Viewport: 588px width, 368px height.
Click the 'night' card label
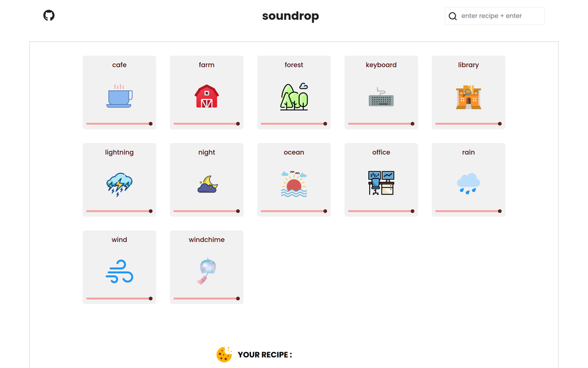(x=206, y=152)
